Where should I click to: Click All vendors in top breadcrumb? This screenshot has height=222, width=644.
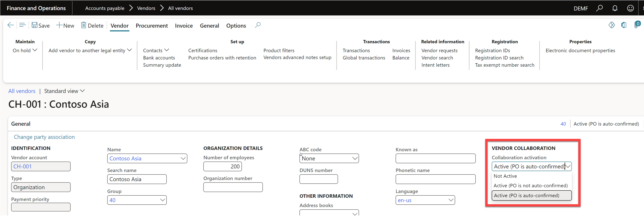pos(180,8)
